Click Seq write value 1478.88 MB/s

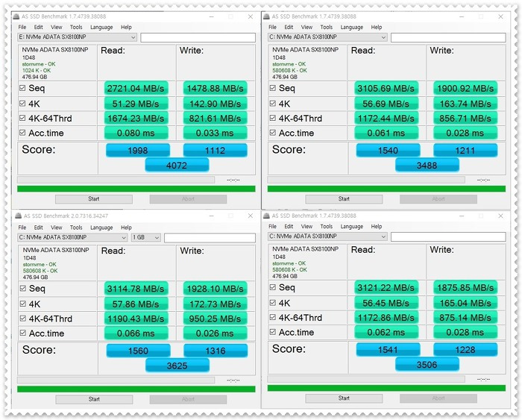pos(215,88)
